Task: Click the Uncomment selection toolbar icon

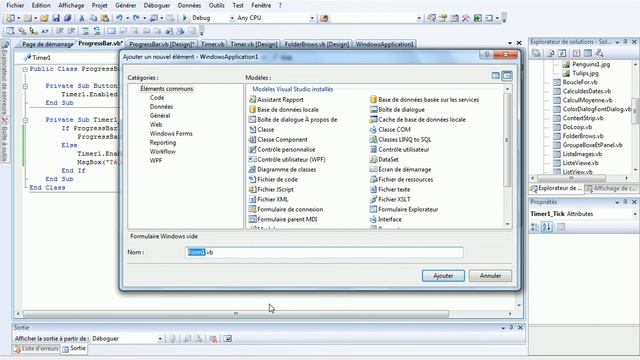Action: click(x=97, y=31)
